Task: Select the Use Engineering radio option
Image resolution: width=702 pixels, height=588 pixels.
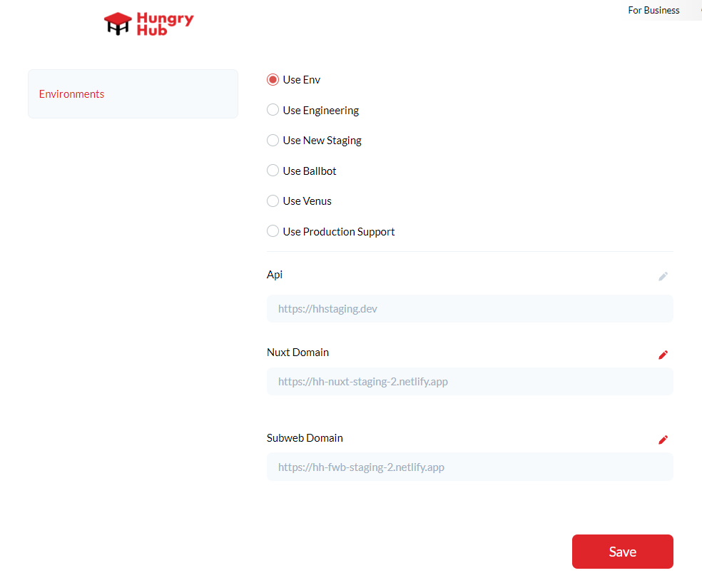Action: pyautogui.click(x=273, y=111)
